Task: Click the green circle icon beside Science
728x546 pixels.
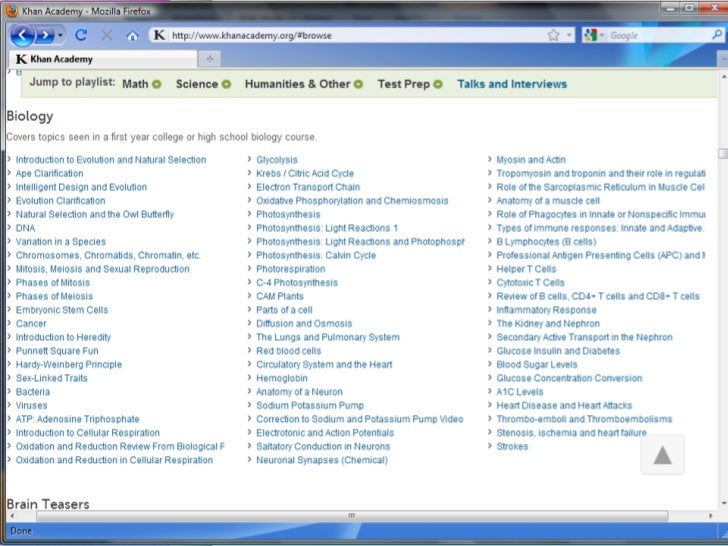Action: point(226,84)
